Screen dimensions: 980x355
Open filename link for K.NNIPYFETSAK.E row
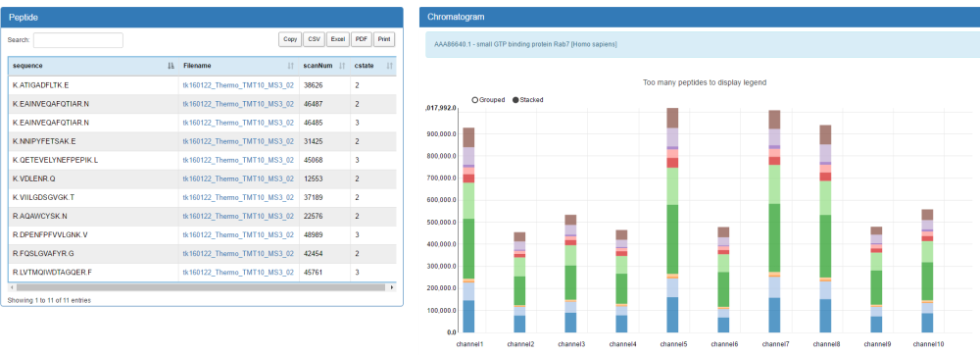(238, 141)
